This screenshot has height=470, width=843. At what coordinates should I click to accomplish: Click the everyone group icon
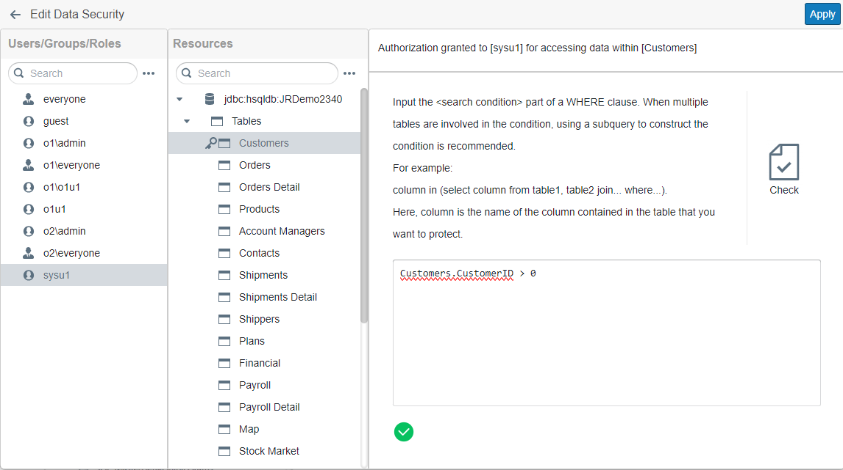[28, 99]
